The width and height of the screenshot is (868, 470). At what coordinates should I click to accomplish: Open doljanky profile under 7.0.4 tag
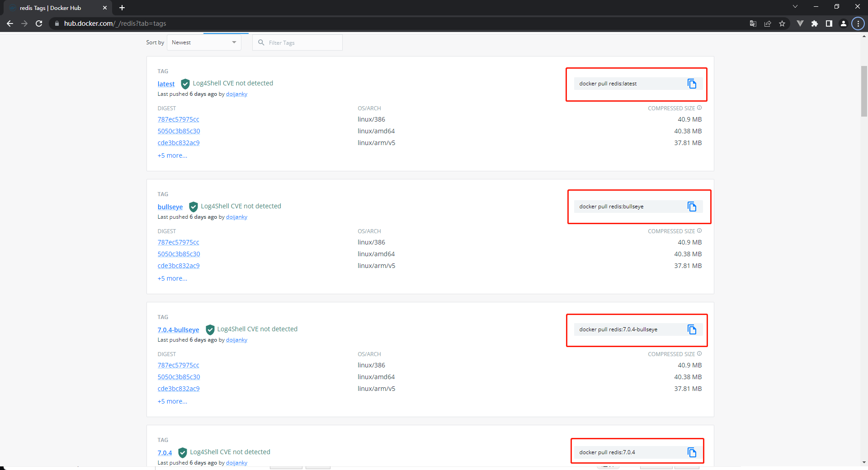coord(236,463)
